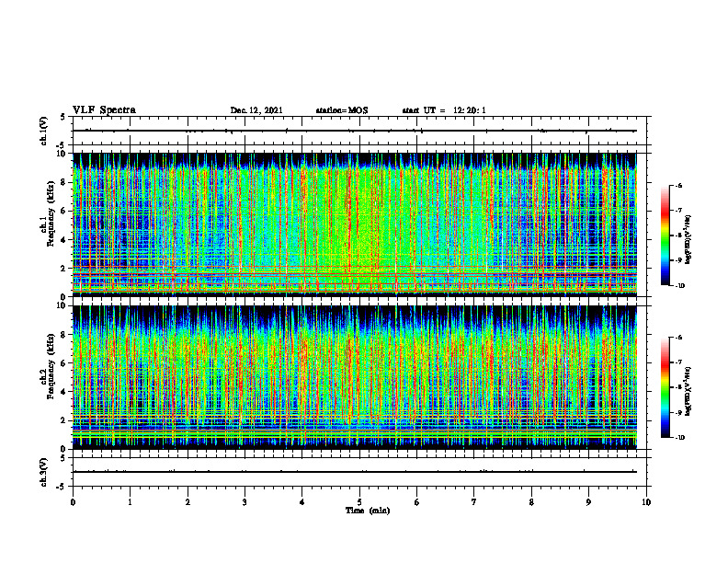Click the "ch.3(V)" axis label of the bottom waveform
Image resolution: width=728 pixels, height=563 pixels.
point(43,472)
